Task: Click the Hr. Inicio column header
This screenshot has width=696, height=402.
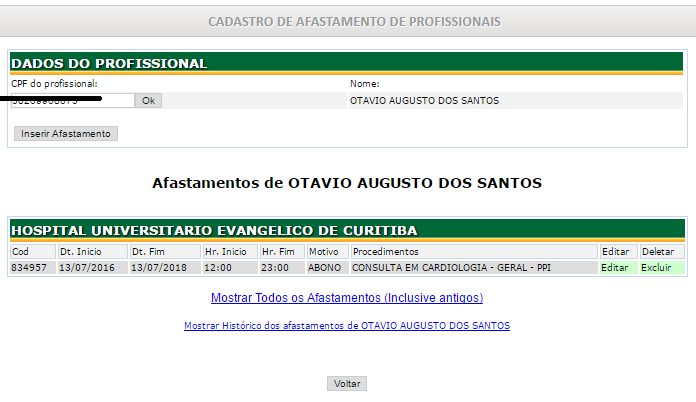Action: pyautogui.click(x=230, y=252)
